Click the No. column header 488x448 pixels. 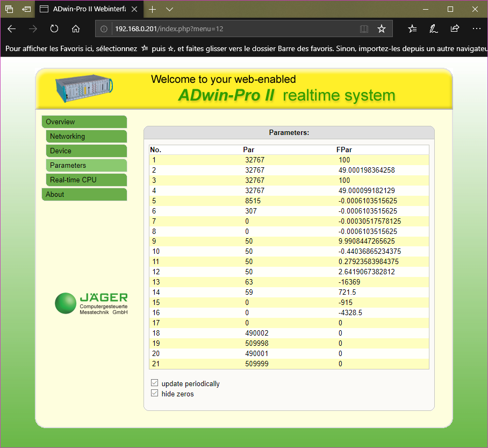click(156, 150)
